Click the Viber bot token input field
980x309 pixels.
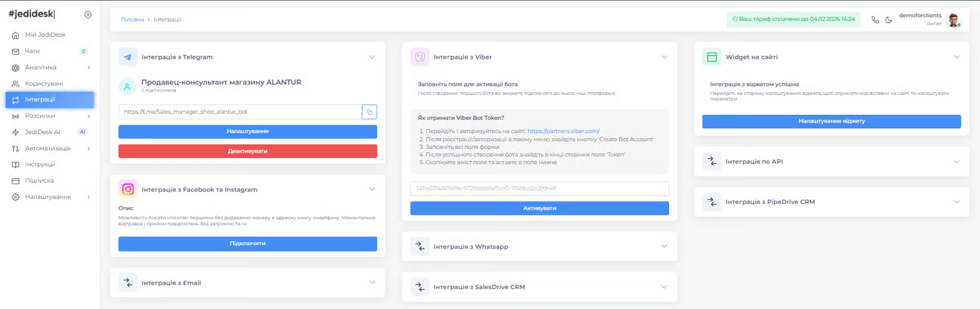[x=539, y=188]
